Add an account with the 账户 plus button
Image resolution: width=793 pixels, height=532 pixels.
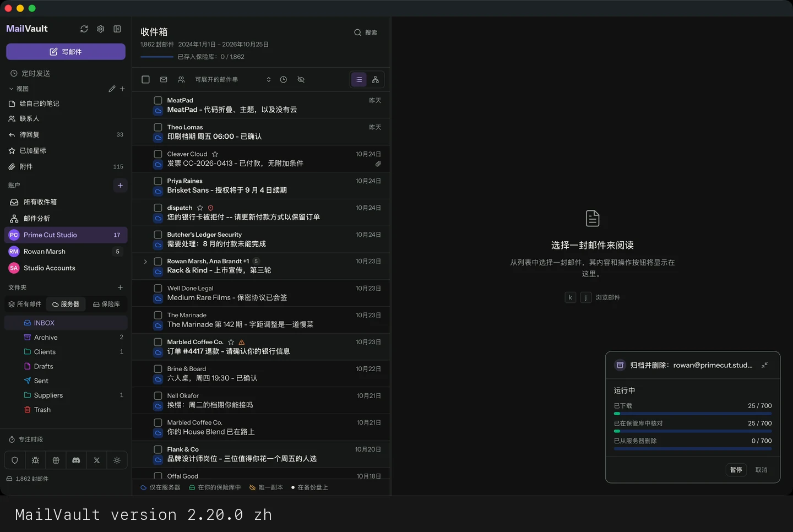pyautogui.click(x=120, y=185)
